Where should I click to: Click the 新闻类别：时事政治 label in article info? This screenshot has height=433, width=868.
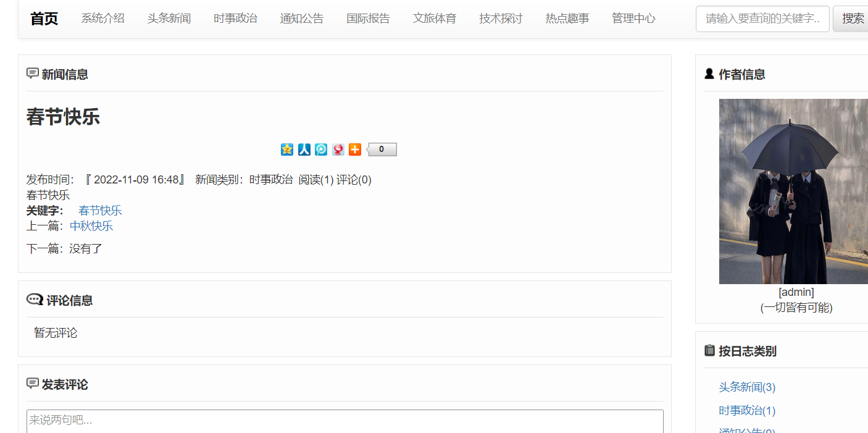click(244, 180)
